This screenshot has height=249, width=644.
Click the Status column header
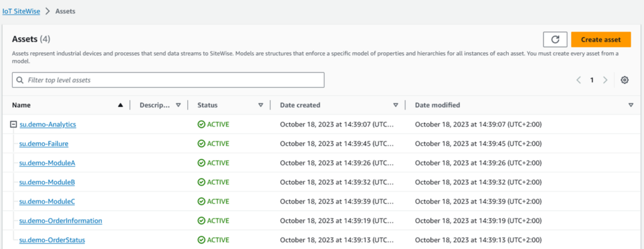pyautogui.click(x=208, y=105)
